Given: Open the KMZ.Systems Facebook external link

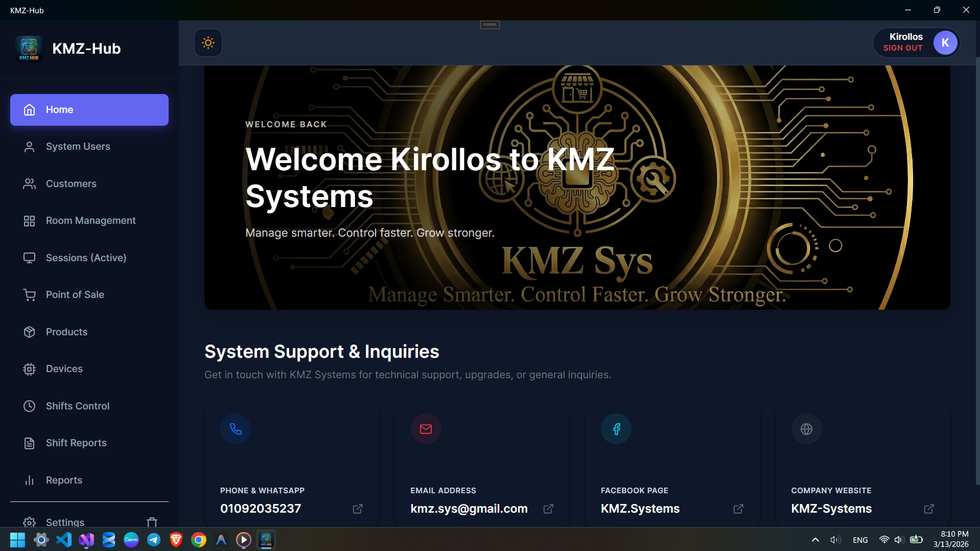Looking at the screenshot, I should pyautogui.click(x=738, y=509).
